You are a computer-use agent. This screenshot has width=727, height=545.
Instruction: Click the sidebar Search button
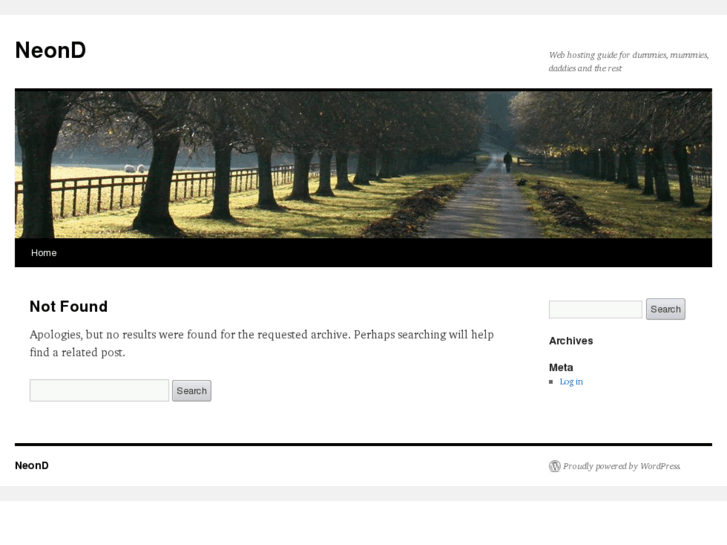[665, 309]
